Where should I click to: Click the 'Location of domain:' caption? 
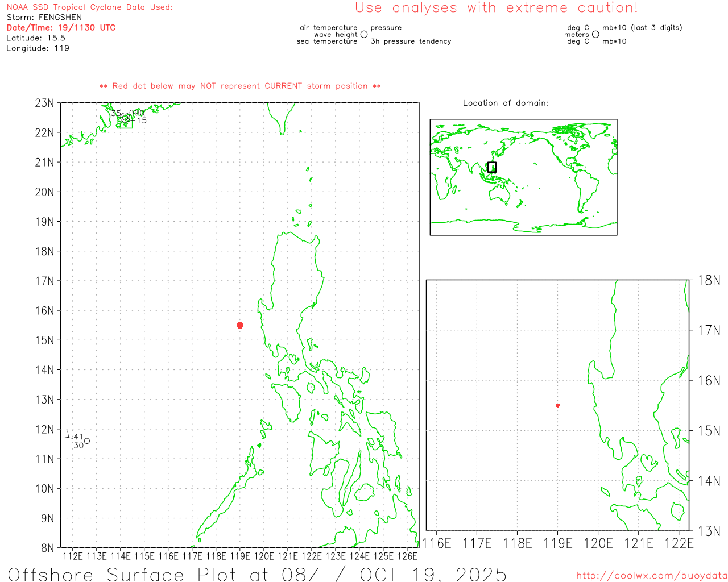505,103
